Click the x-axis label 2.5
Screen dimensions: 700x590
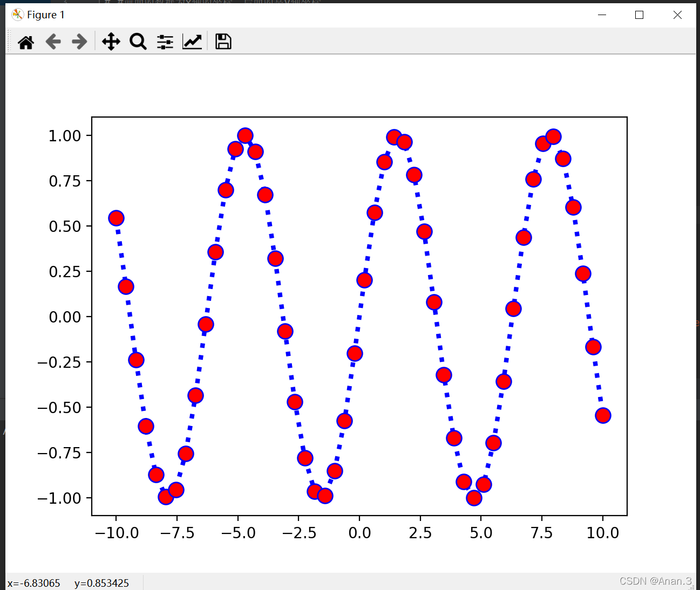coord(420,533)
